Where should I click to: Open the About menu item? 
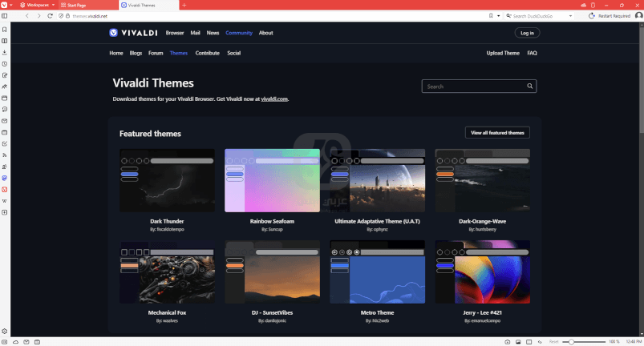[265, 33]
